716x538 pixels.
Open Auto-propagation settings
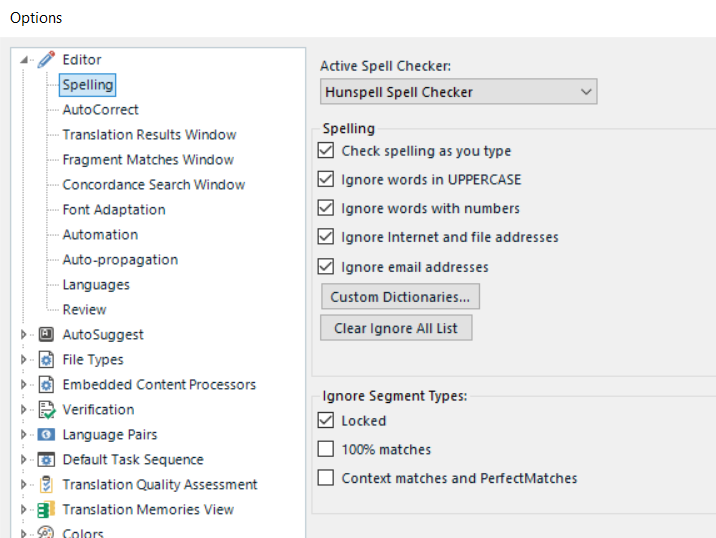[x=121, y=259]
